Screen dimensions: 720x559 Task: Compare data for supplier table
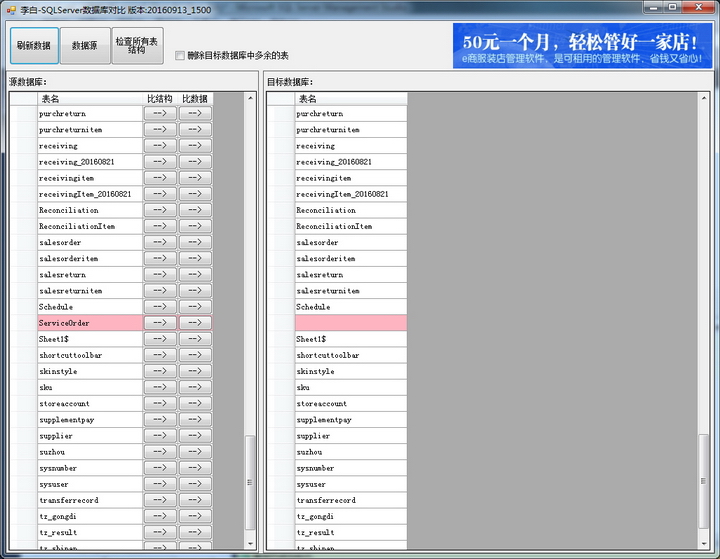(x=195, y=435)
